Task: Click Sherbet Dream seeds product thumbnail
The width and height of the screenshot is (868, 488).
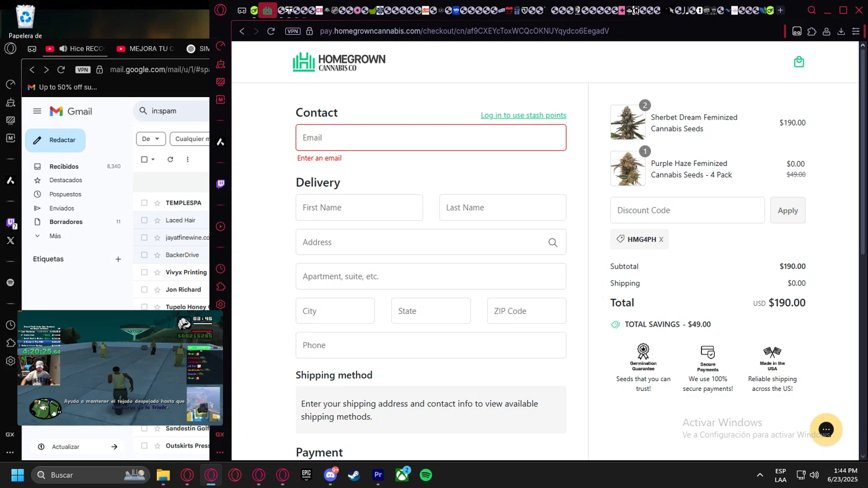Action: click(628, 123)
